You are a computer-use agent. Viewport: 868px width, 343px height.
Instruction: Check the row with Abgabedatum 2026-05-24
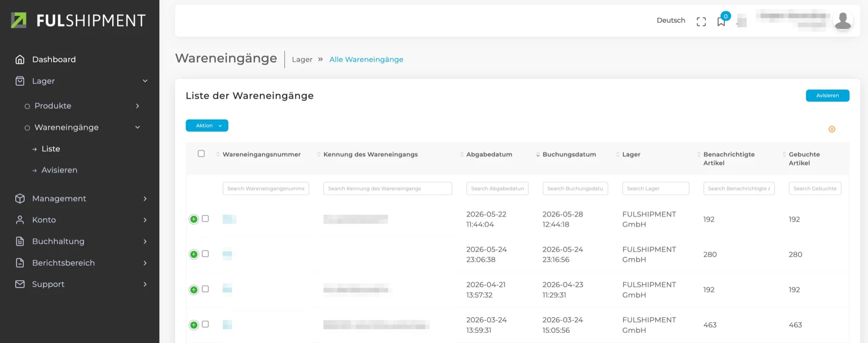coord(205,254)
